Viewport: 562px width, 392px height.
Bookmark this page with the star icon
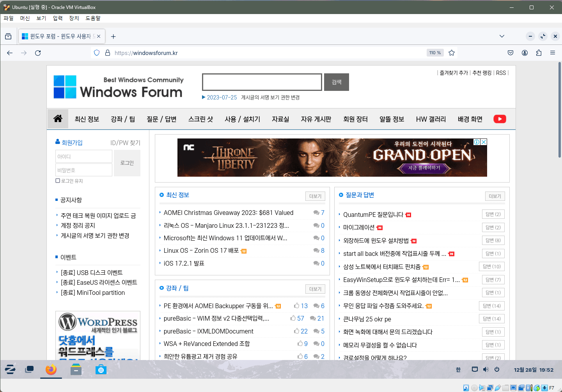click(452, 53)
